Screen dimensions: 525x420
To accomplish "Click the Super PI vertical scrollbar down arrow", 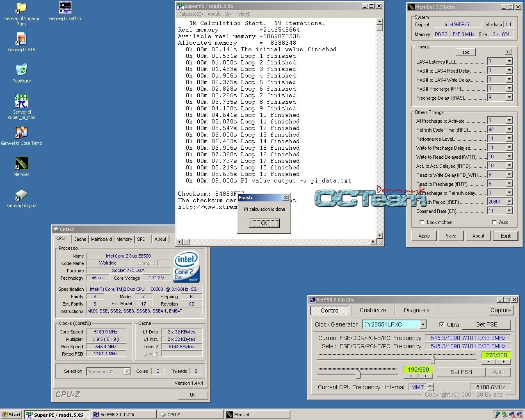I will [380, 235].
